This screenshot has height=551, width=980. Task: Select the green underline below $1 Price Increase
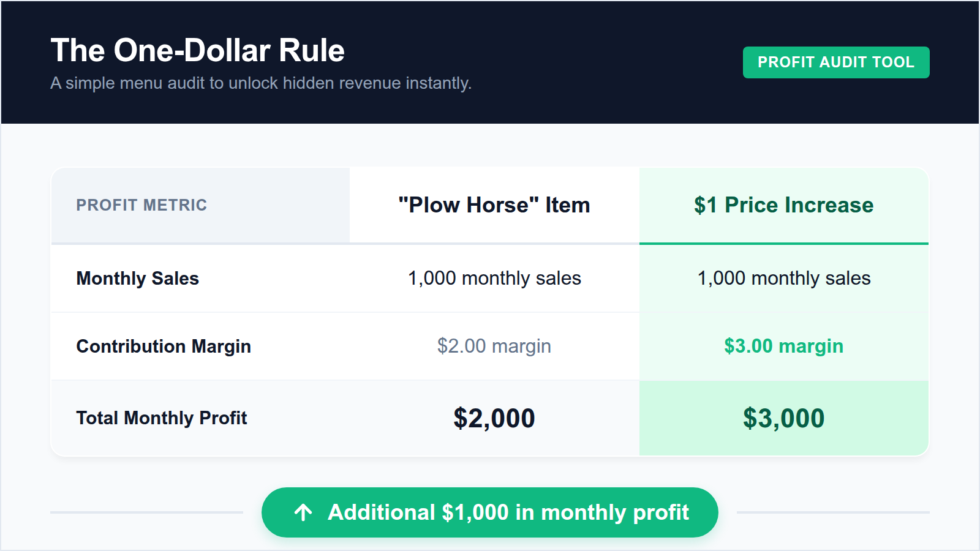pyautogui.click(x=784, y=243)
